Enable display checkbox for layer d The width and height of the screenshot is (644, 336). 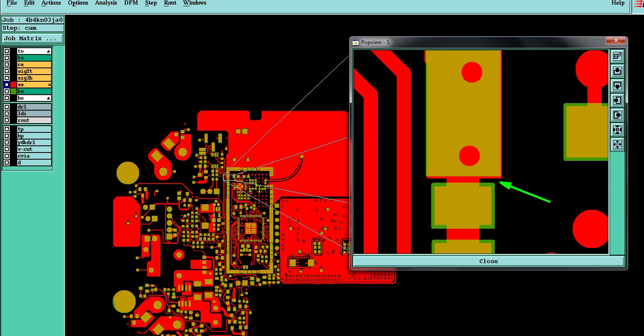(7, 163)
